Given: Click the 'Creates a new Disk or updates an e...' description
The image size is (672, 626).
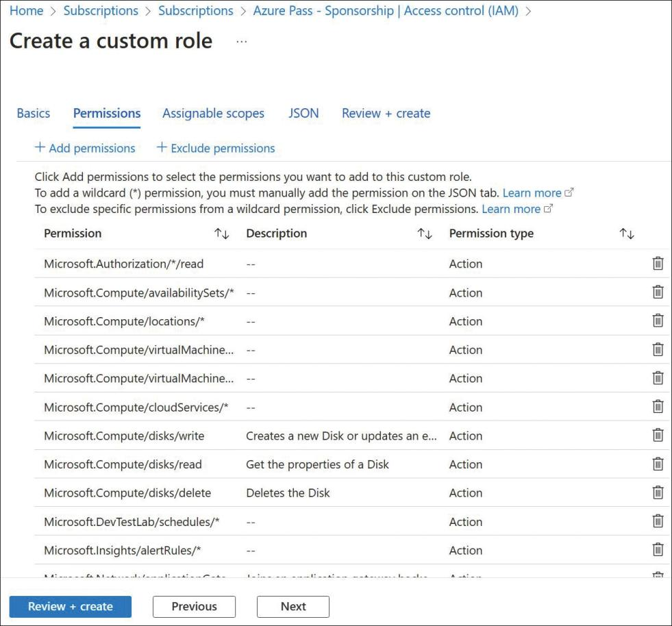Looking at the screenshot, I should point(342,436).
